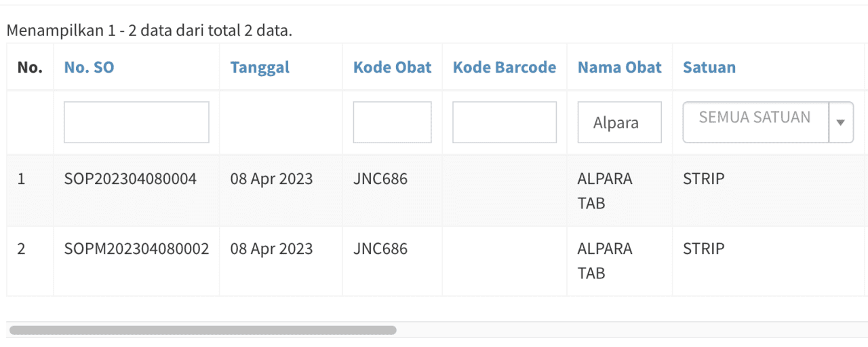Image resolution: width=868 pixels, height=347 pixels.
Task: Click the No. column header
Action: point(30,67)
